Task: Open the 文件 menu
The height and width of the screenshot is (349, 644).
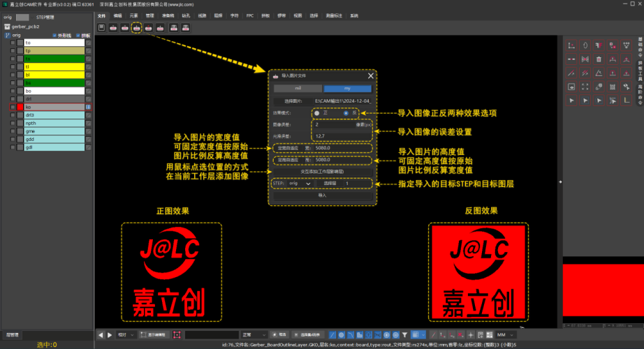Action: (101, 15)
